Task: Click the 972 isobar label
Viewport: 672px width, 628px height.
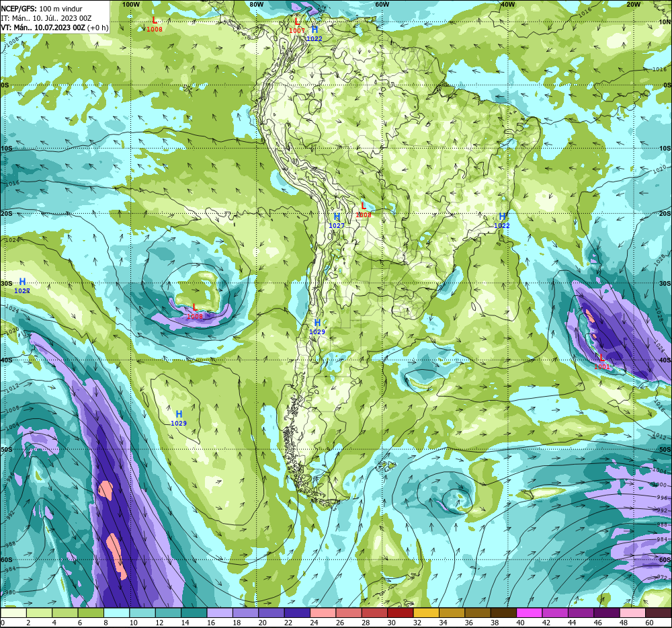Action: [x=663, y=578]
